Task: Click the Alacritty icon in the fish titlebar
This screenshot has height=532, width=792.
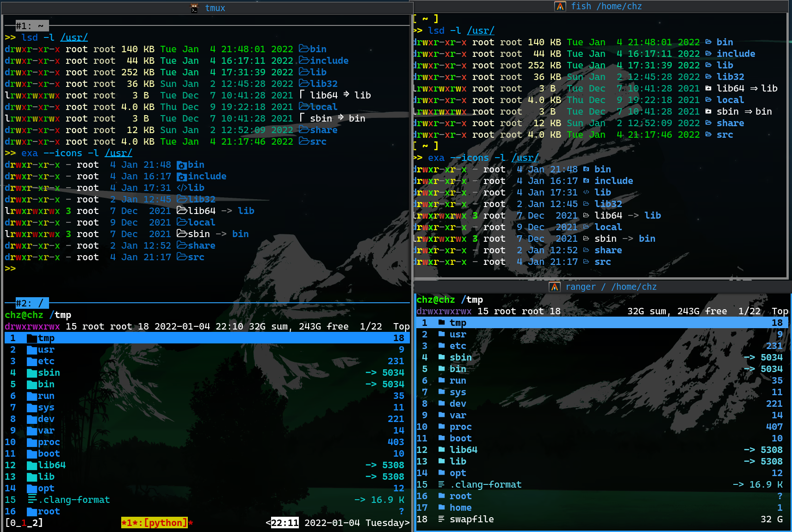Action: coord(560,6)
